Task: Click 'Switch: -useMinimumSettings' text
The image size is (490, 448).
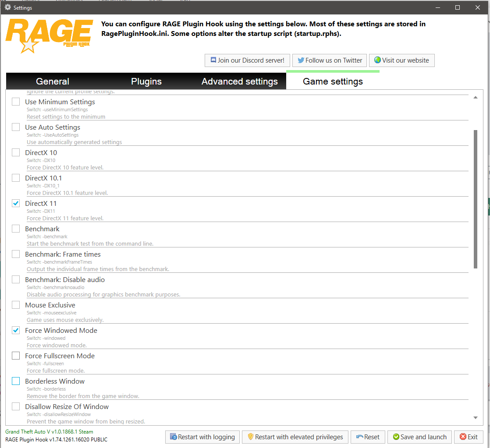Action: click(x=57, y=109)
